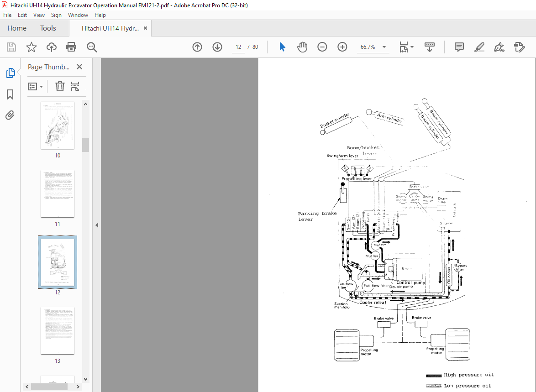Go to next page arrow
The width and height of the screenshot is (536, 392).
(217, 47)
